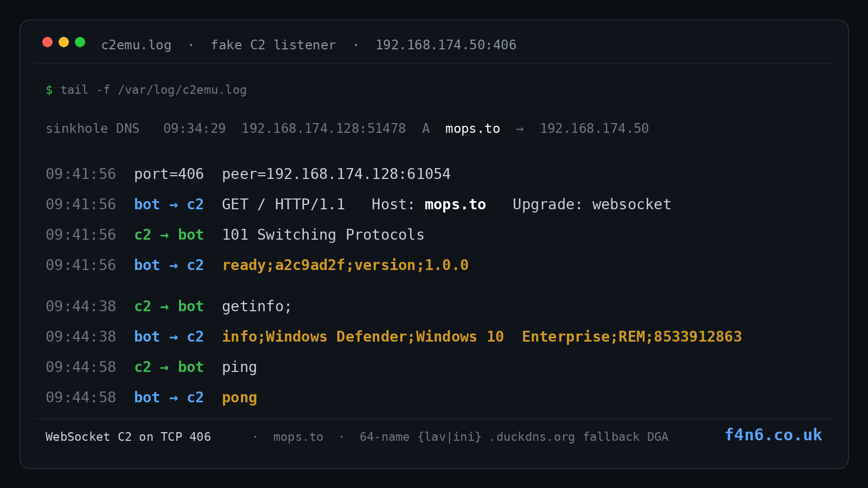The image size is (868, 488).
Task: Click the 'tail -f /var/log/c2emu.log' command
Action: 154,90
